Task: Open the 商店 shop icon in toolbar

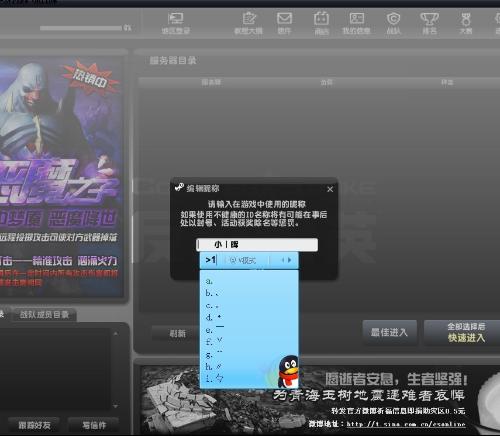Action: click(321, 18)
